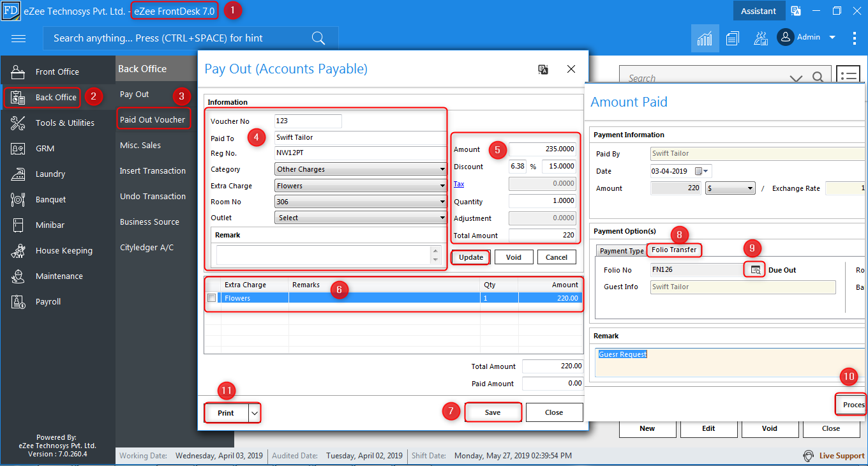
Task: Click the list view icon in background window
Action: coord(848,77)
